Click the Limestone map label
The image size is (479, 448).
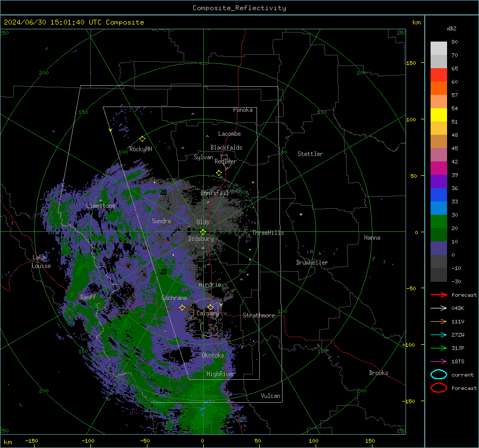click(x=101, y=206)
